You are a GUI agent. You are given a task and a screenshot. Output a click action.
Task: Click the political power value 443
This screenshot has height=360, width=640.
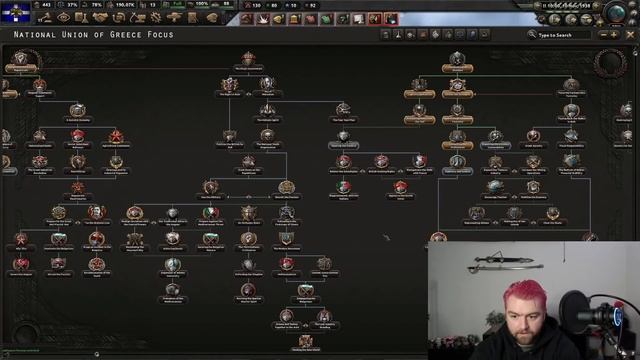click(x=46, y=5)
